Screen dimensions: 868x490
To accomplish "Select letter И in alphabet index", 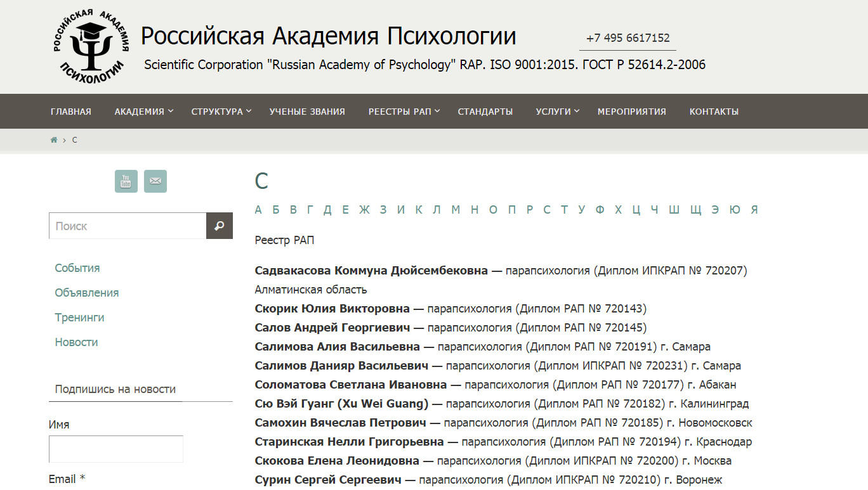I will 401,210.
